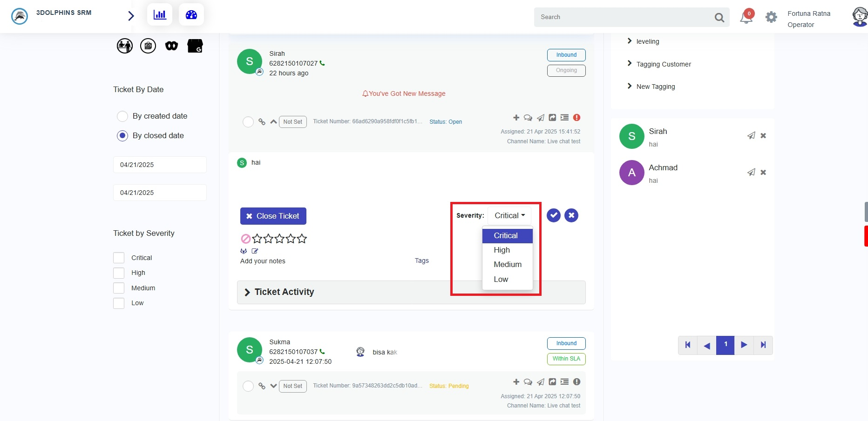Choose High in the severity list
The height and width of the screenshot is (421, 868).
[502, 250]
